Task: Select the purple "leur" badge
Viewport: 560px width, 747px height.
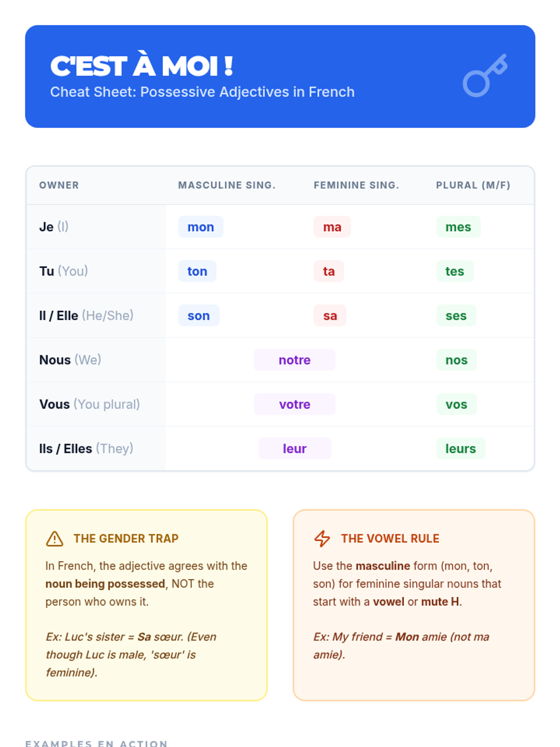Action: point(295,449)
